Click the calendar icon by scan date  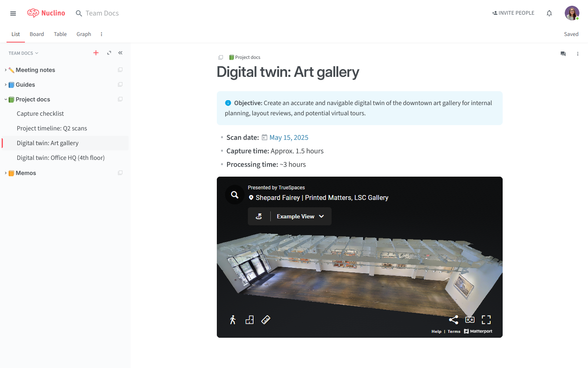click(x=265, y=137)
